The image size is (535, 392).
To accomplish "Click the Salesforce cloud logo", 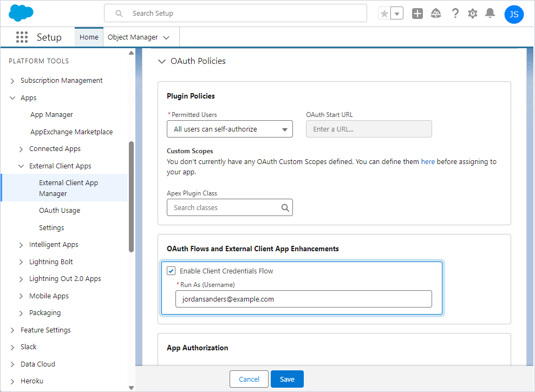I will 21,14.
